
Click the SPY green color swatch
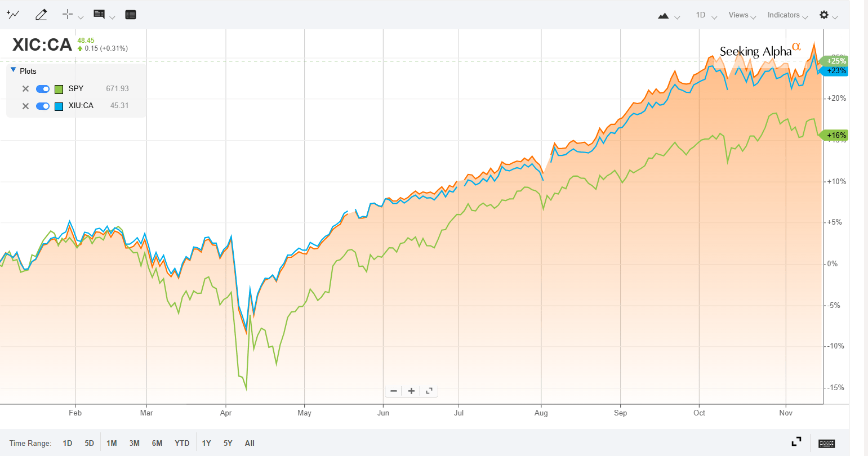pos(58,88)
